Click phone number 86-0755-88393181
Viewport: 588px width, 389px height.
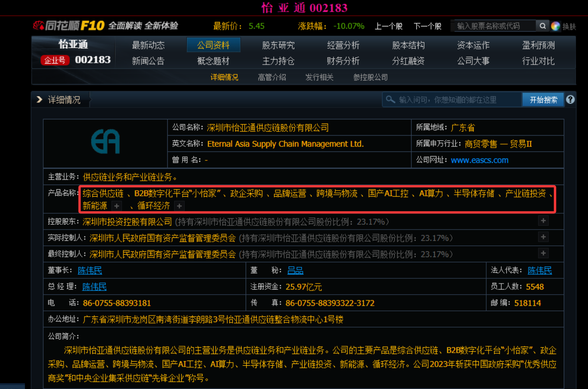pos(117,303)
